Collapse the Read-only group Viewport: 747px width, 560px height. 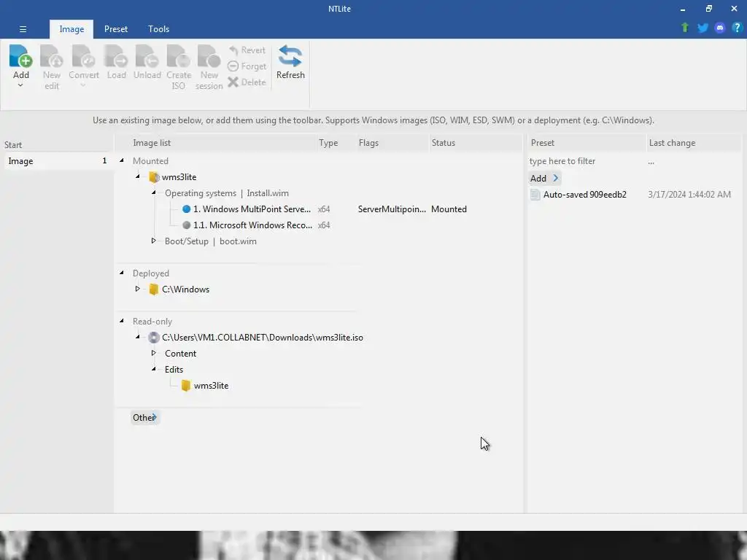[x=122, y=321]
